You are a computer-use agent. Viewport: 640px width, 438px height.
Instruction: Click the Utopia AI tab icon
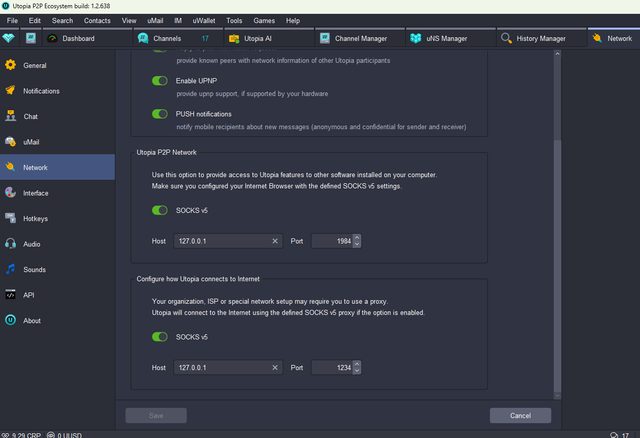click(234, 38)
